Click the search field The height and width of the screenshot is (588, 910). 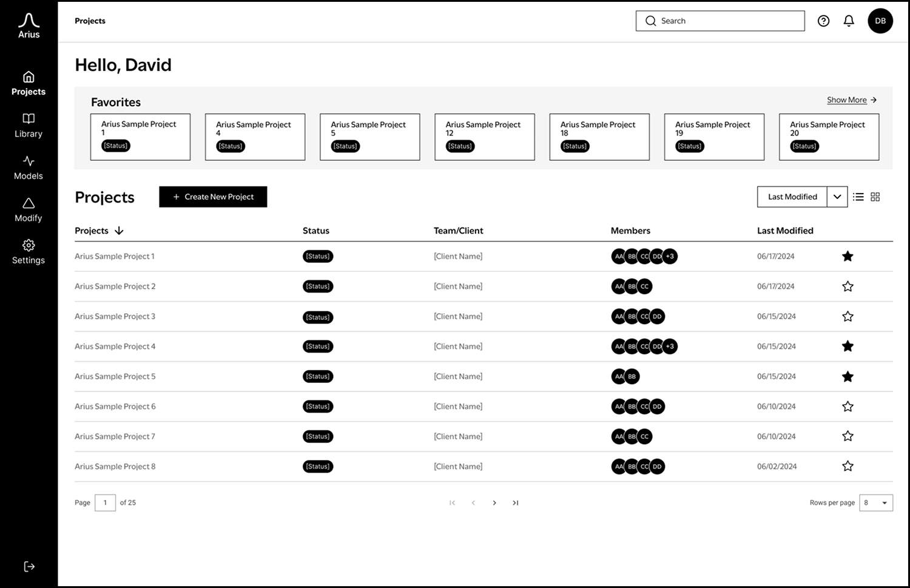pos(720,21)
